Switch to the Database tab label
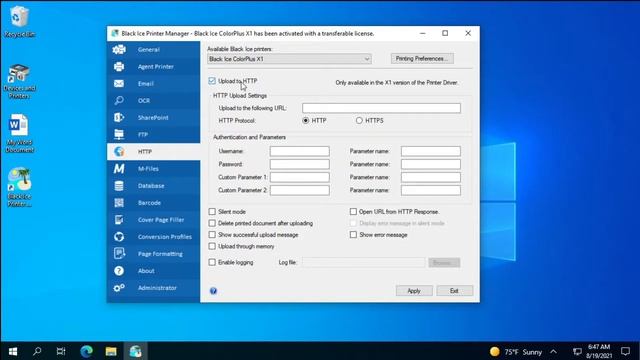Screen dimensions: 640x360 [x=151, y=186]
